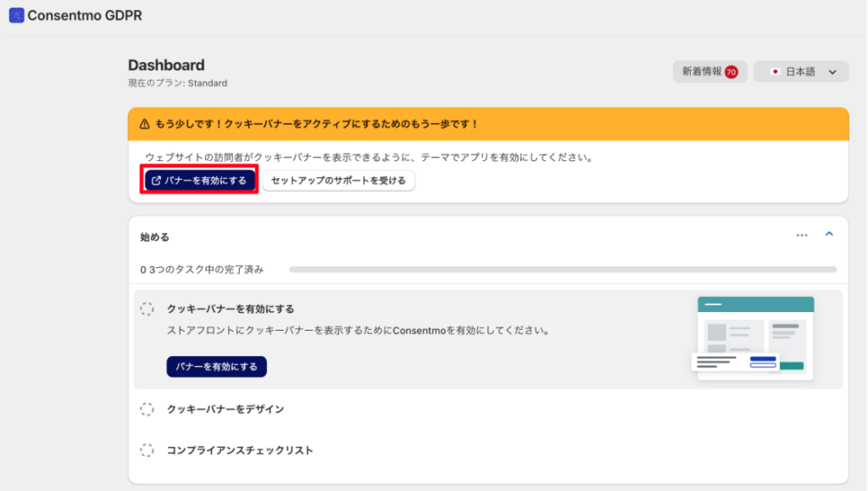Click セットアップのサポートを受ける button
868x491 pixels.
[338, 181]
